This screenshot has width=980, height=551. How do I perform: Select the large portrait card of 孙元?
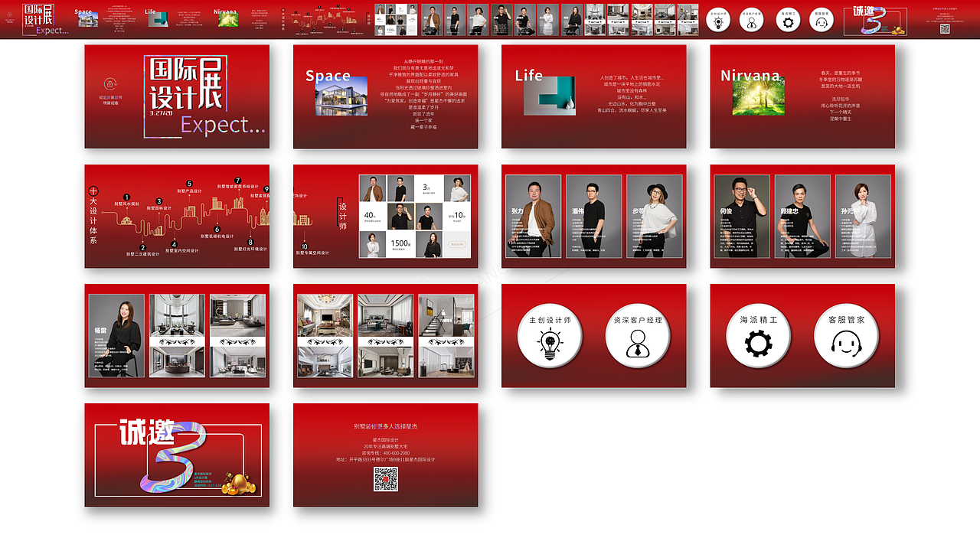[863, 217]
